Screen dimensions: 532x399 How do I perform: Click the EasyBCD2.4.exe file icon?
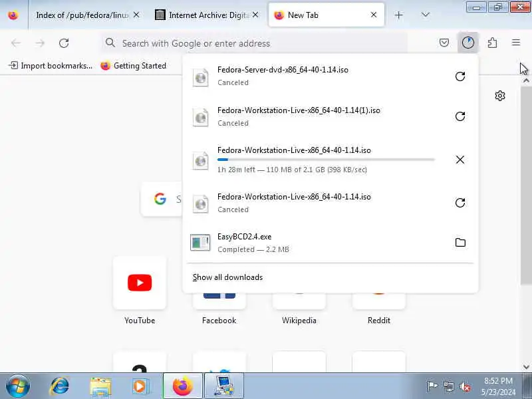pyautogui.click(x=200, y=243)
